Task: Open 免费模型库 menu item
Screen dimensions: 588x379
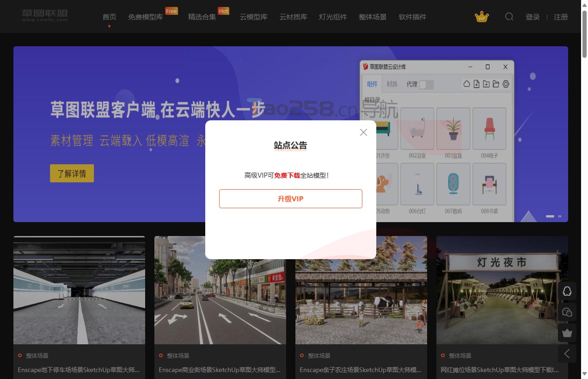Action: [x=145, y=17]
